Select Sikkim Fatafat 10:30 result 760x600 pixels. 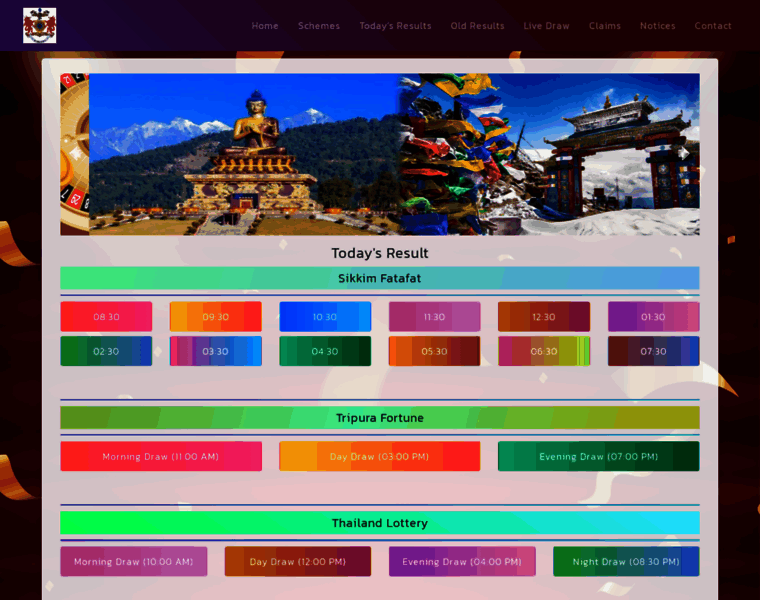[x=325, y=316]
